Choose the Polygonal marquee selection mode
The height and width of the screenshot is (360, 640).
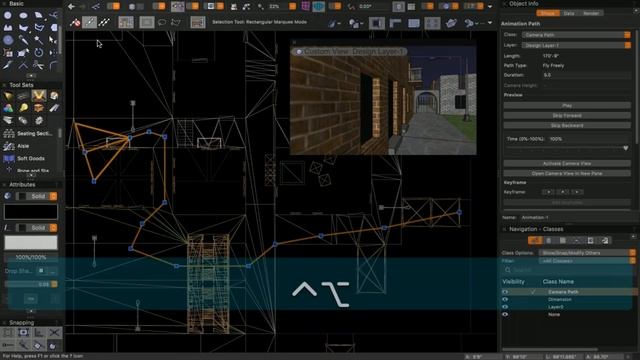[176, 22]
